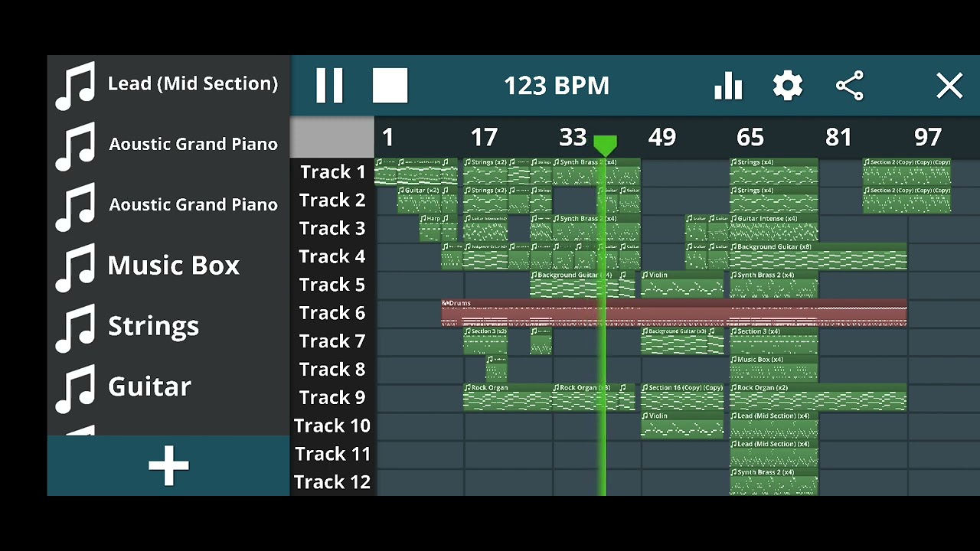
Task: Select Section 3 (x2) clip on Track 7
Action: click(x=485, y=341)
